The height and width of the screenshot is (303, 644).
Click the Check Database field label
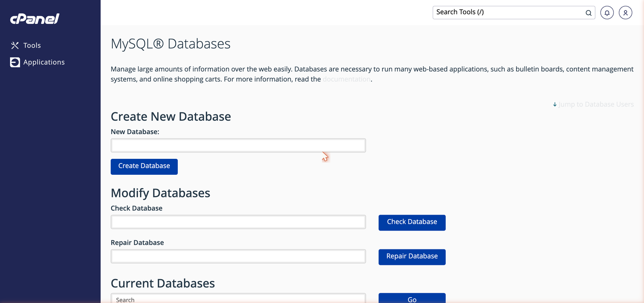[137, 208]
